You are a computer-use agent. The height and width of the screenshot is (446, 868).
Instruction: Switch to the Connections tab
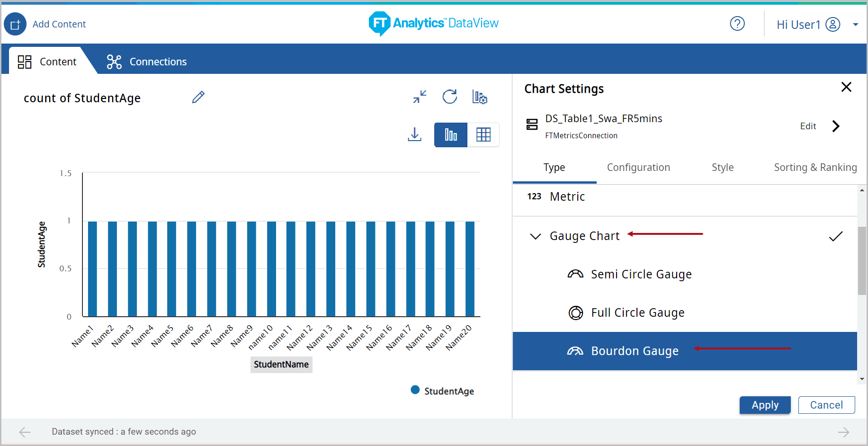point(147,62)
